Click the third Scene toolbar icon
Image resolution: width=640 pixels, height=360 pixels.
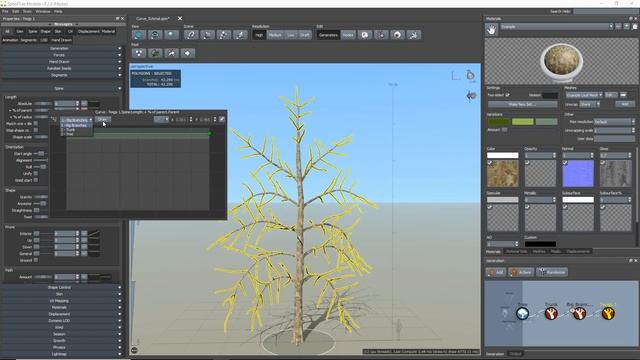tap(224, 35)
